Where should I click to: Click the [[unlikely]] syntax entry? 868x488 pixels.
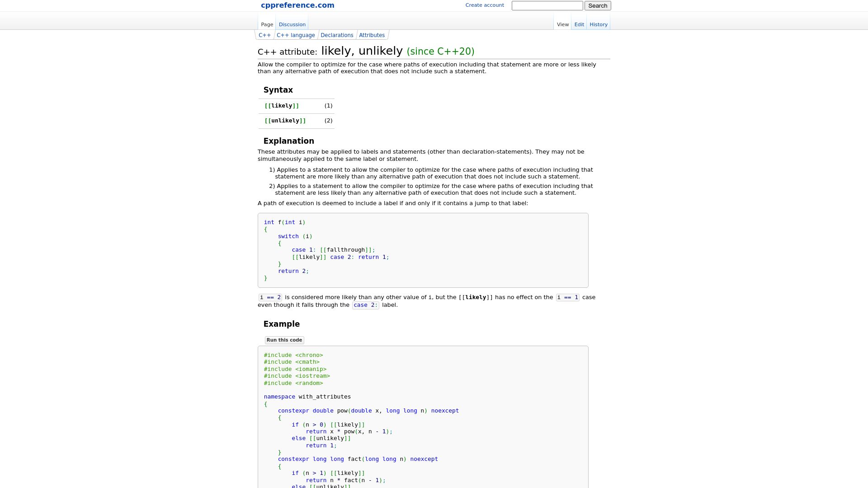(x=285, y=121)
